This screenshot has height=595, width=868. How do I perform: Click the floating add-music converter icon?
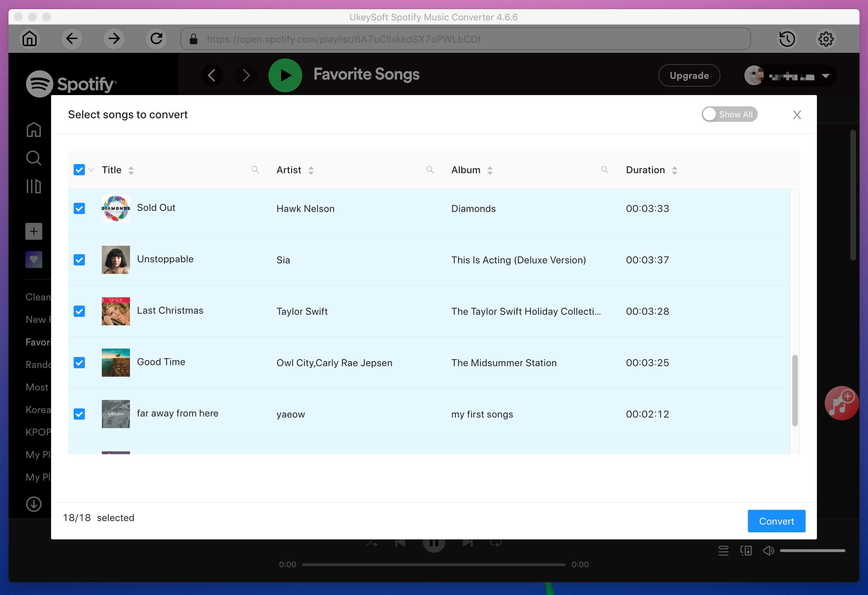tap(841, 403)
